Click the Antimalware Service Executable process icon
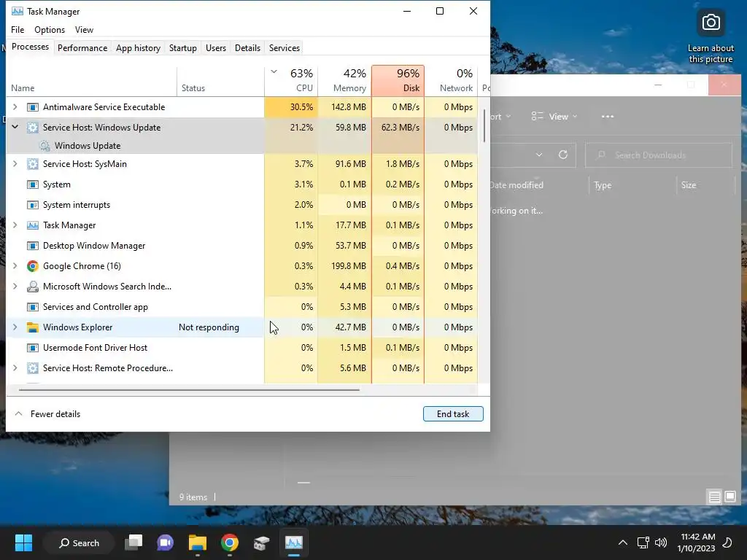The width and height of the screenshot is (747, 560). (x=32, y=107)
